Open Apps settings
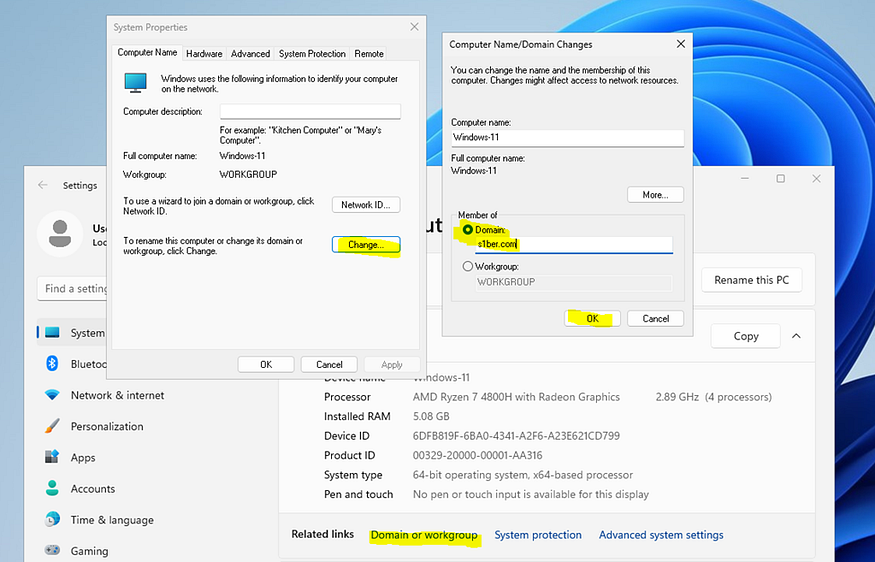875x562 pixels. point(83,458)
